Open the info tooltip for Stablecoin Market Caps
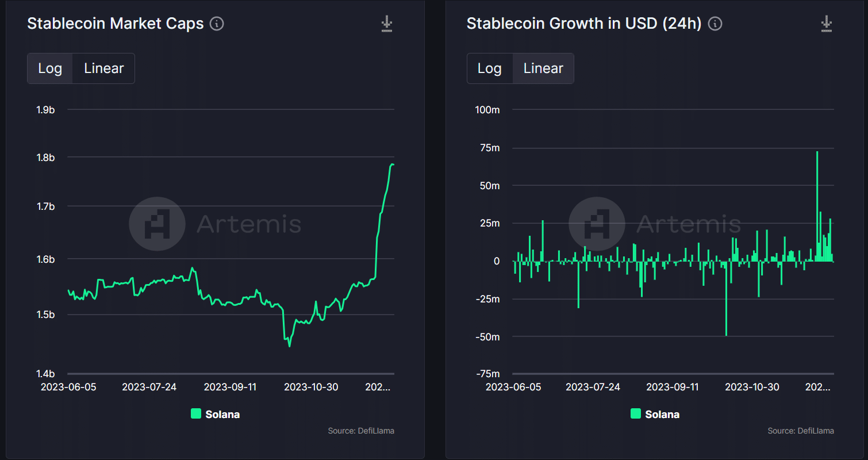 click(x=217, y=24)
